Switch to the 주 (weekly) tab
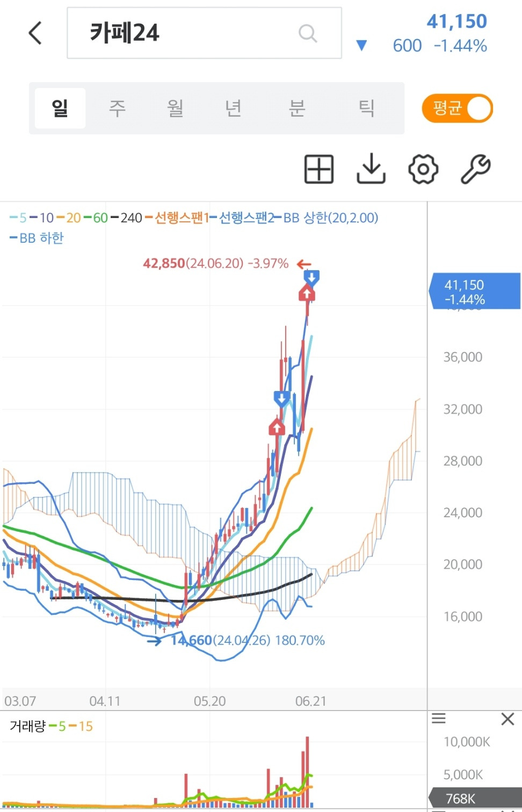522x812 pixels. 117,108
